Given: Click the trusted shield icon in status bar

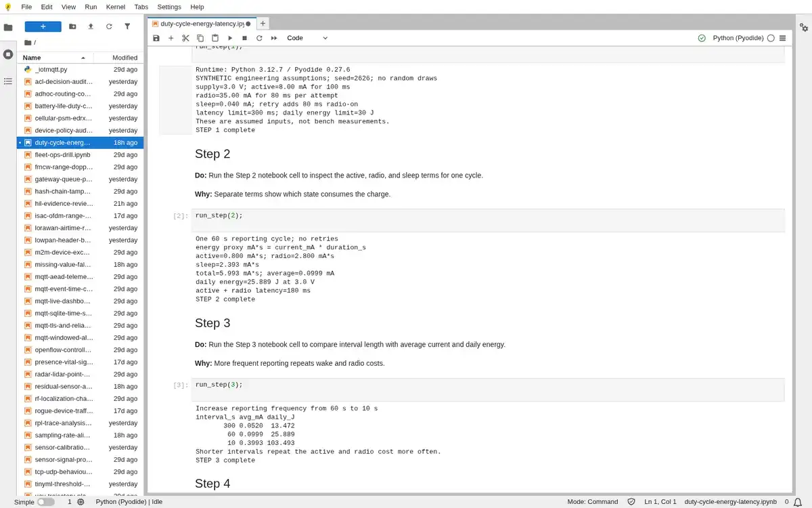Looking at the screenshot, I should (631, 502).
